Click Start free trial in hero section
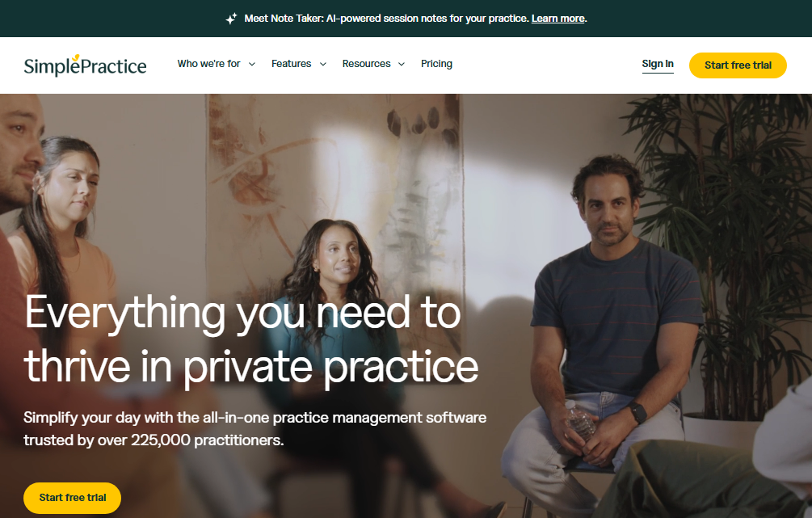 click(x=73, y=498)
